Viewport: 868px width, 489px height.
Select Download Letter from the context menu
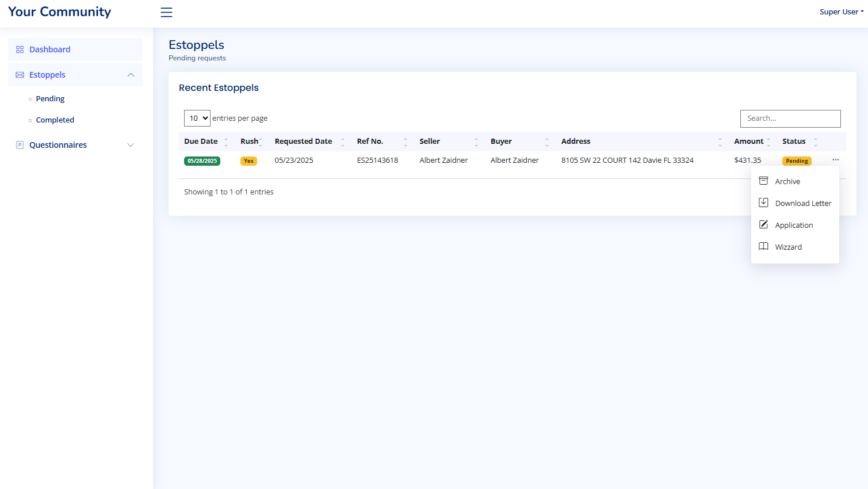[802, 203]
